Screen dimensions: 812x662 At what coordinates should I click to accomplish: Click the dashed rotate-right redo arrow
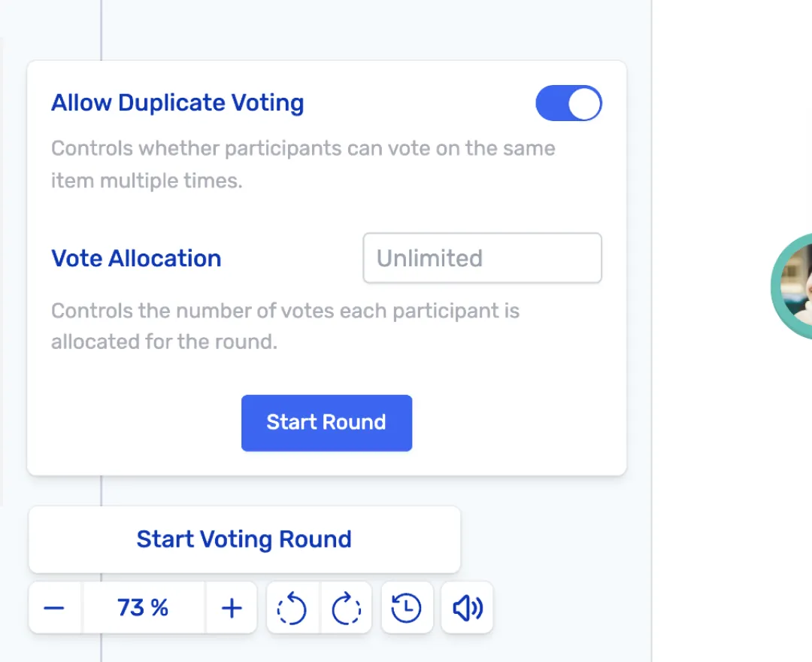tap(346, 608)
